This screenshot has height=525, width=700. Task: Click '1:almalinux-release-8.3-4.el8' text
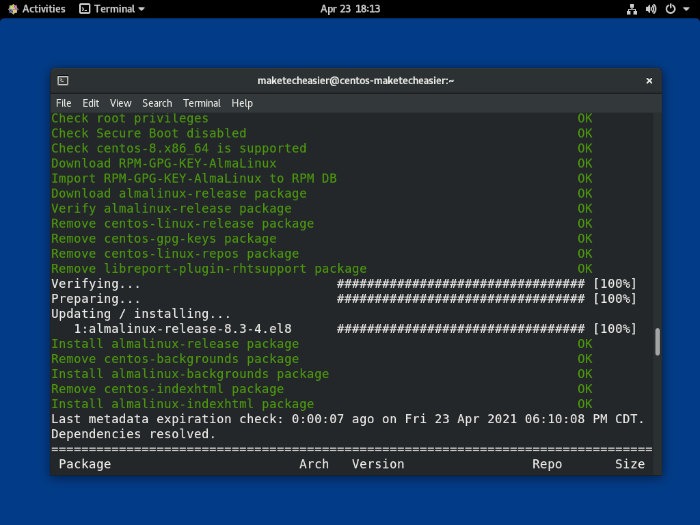(183, 329)
